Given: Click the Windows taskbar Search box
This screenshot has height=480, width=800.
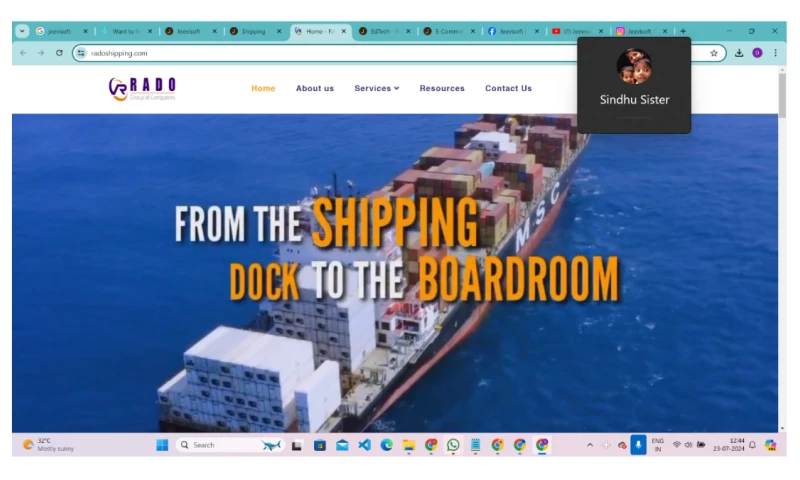Looking at the screenshot, I should click(230, 445).
